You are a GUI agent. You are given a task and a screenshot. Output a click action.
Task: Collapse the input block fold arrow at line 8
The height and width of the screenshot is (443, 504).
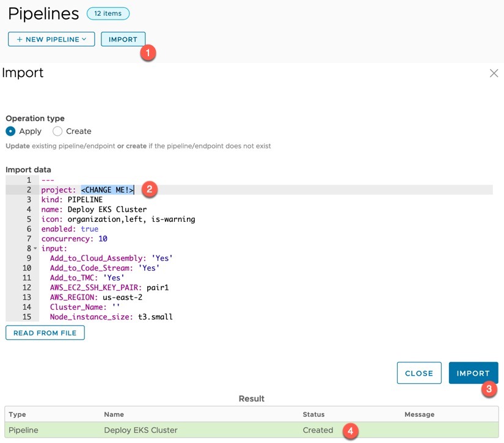click(35, 249)
